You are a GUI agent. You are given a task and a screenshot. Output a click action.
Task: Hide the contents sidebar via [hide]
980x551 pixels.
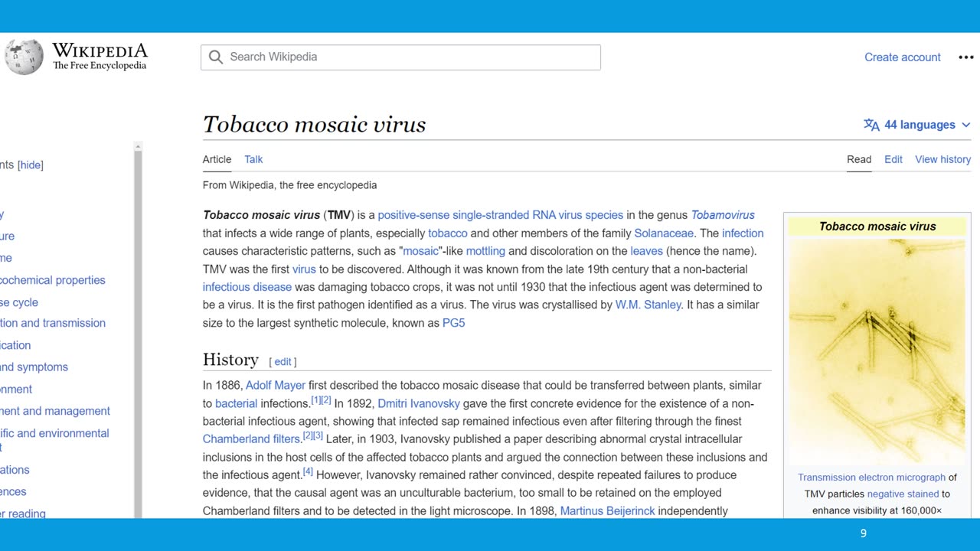pos(31,165)
